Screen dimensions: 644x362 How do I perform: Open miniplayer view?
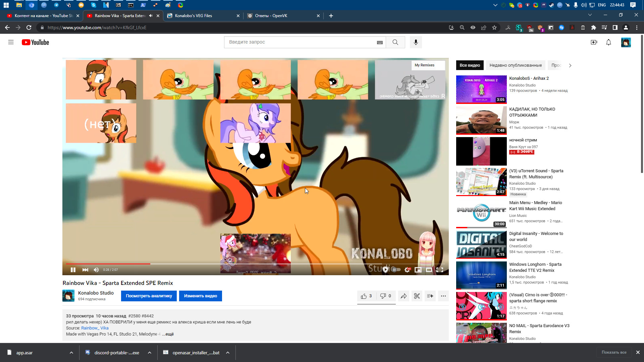[x=418, y=270]
